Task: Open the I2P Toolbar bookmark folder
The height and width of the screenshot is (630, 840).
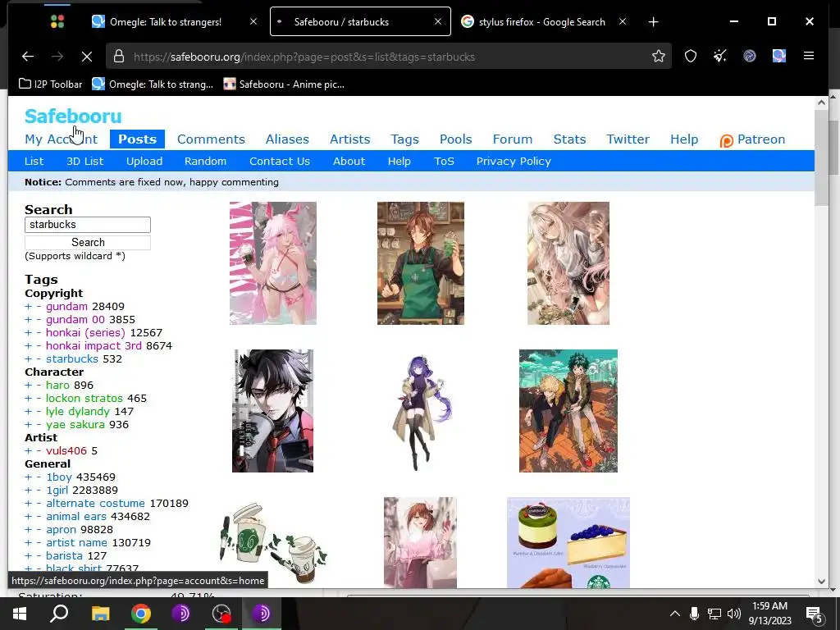Action: coord(50,84)
